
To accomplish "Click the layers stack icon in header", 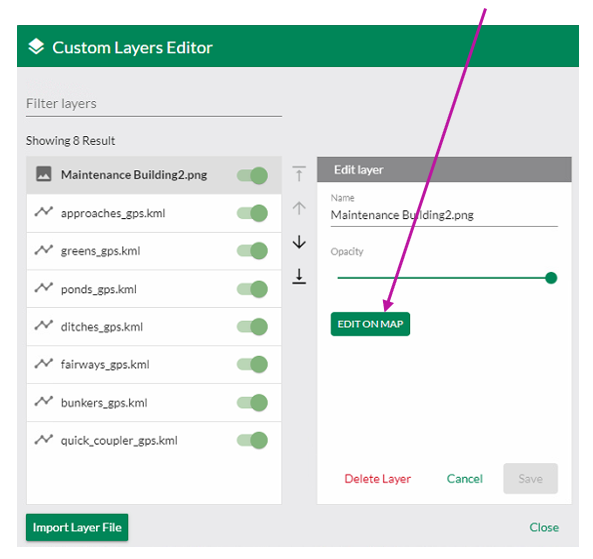I will point(36,47).
